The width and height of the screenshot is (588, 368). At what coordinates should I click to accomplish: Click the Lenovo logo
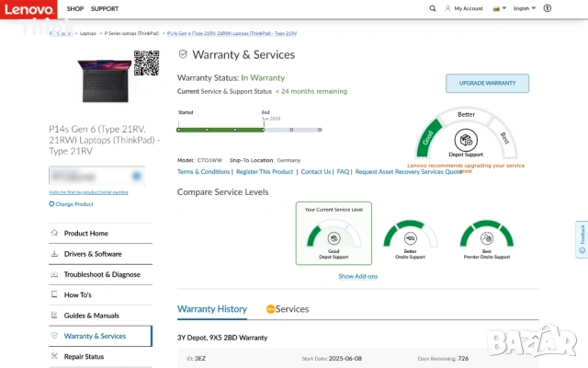28,9
